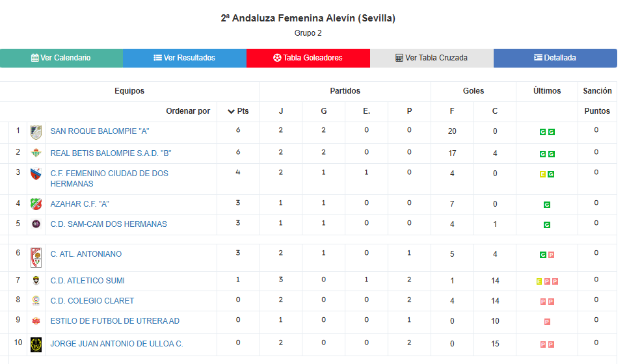Open Ver Tabla Cruzada view
Image resolution: width=627 pixels, height=364 pixels.
point(432,58)
